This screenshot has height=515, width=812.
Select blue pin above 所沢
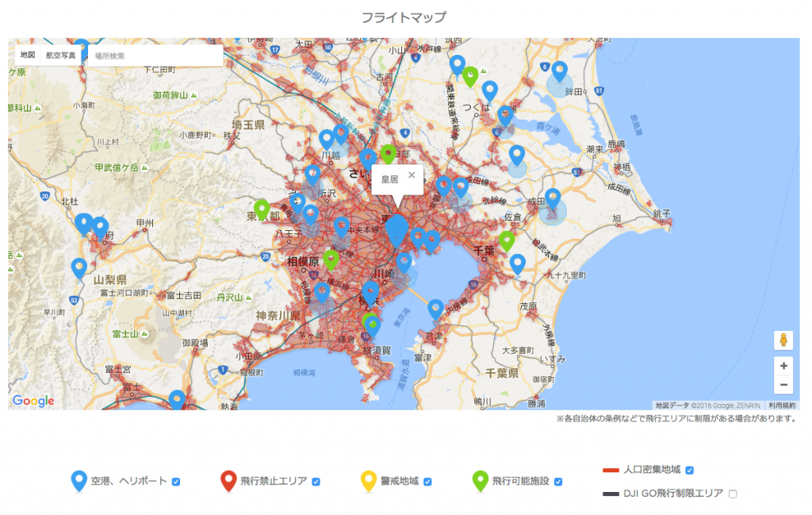pyautogui.click(x=312, y=175)
